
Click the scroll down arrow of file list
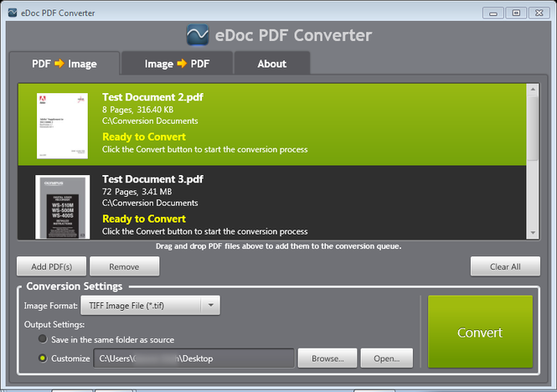[533, 233]
